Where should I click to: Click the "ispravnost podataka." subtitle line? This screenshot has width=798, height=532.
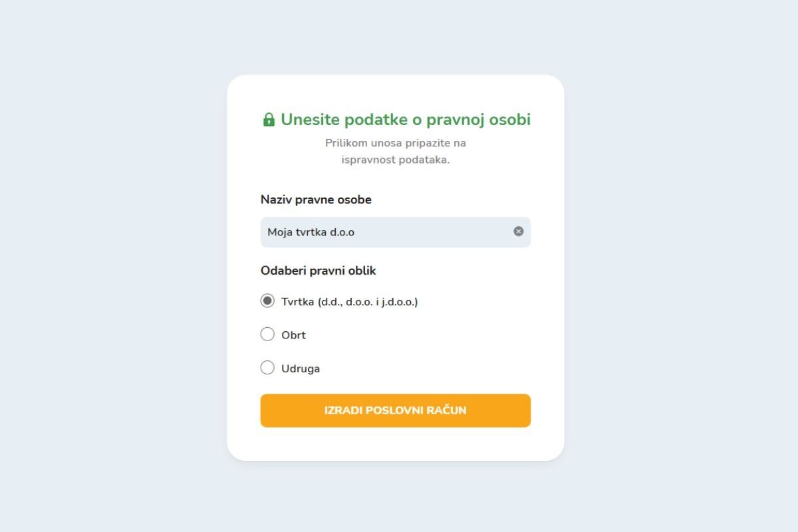coord(395,160)
